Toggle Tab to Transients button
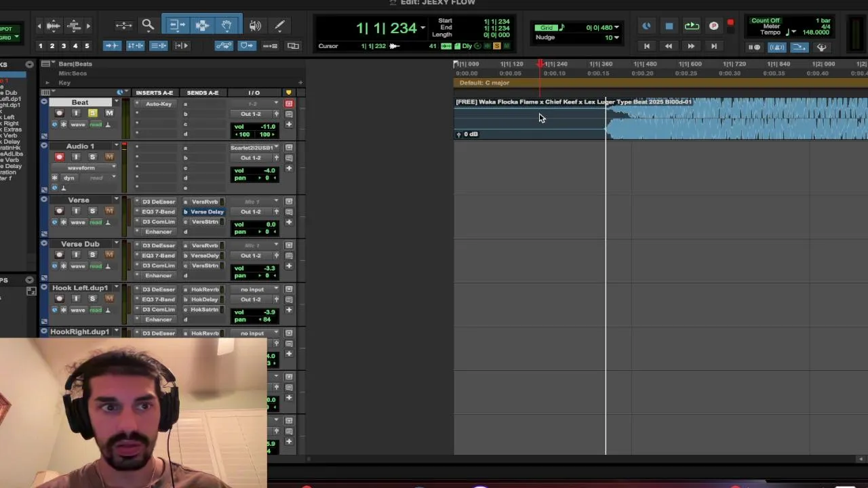The height and width of the screenshot is (488, 868). [x=111, y=45]
